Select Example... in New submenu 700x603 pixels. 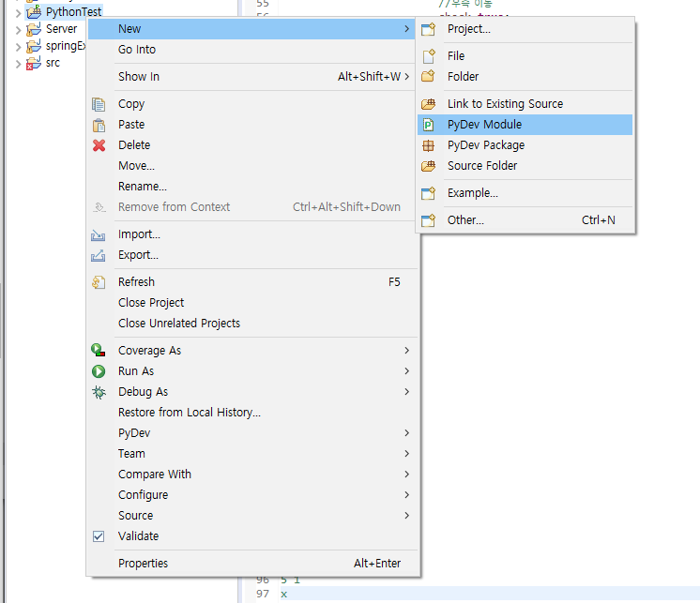click(x=525, y=193)
